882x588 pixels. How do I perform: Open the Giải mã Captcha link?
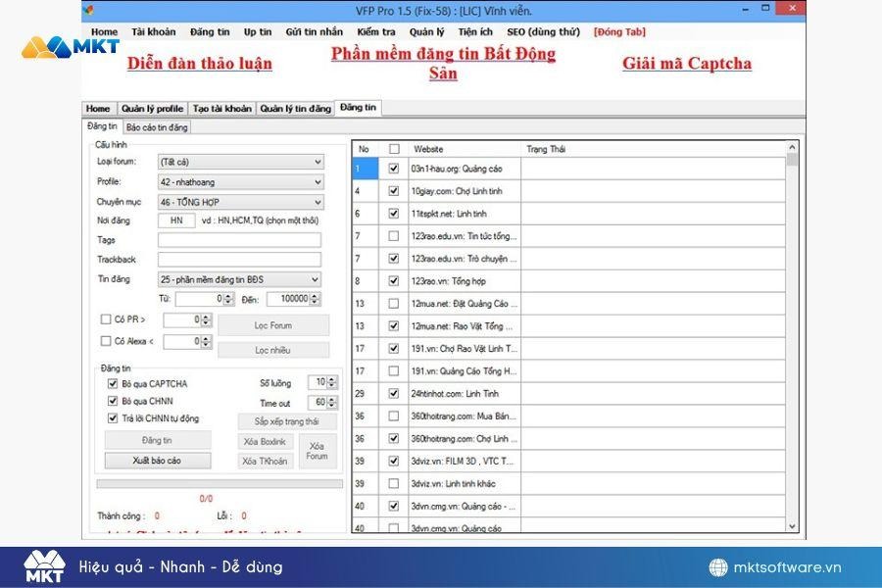pyautogui.click(x=687, y=64)
